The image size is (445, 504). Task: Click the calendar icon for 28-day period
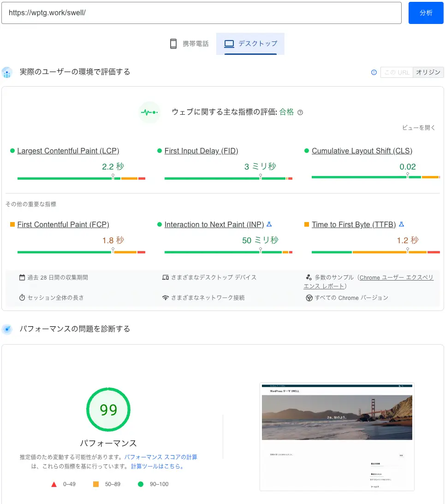click(x=22, y=277)
